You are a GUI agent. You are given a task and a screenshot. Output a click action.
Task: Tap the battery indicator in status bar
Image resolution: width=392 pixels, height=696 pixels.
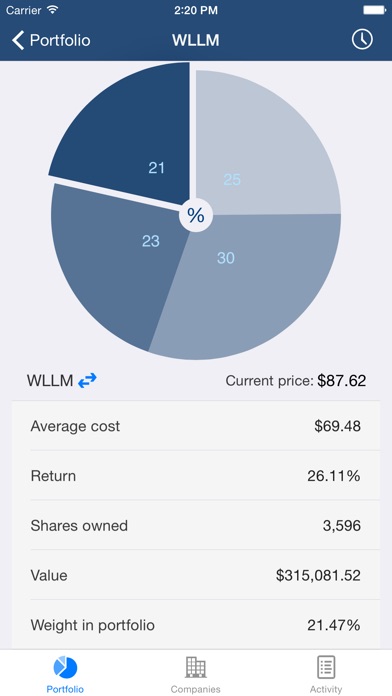click(x=374, y=10)
